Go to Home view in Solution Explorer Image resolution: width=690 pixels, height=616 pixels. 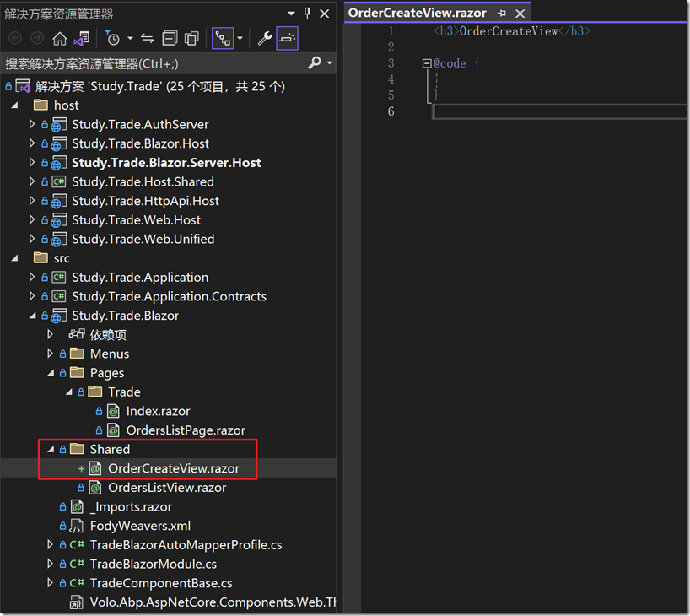pyautogui.click(x=59, y=39)
